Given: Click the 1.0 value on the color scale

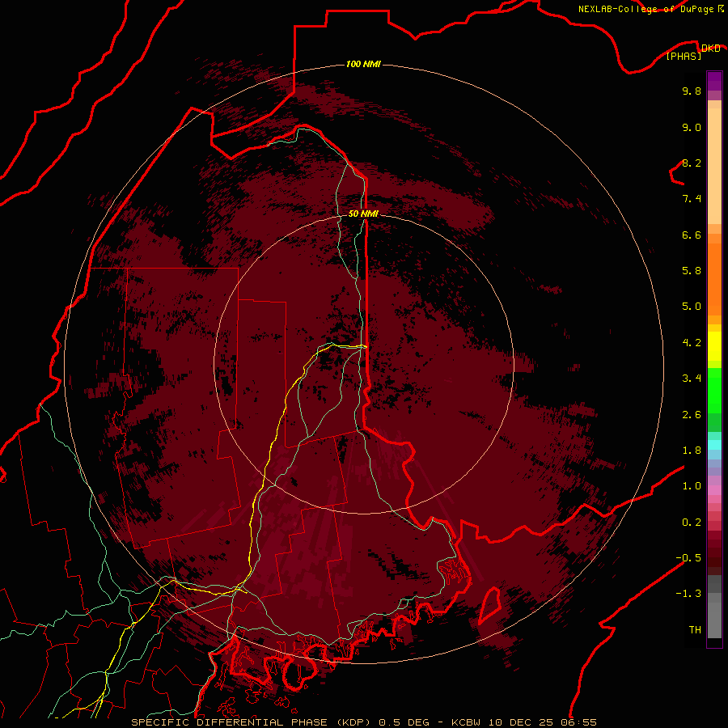Looking at the screenshot, I should (692, 486).
